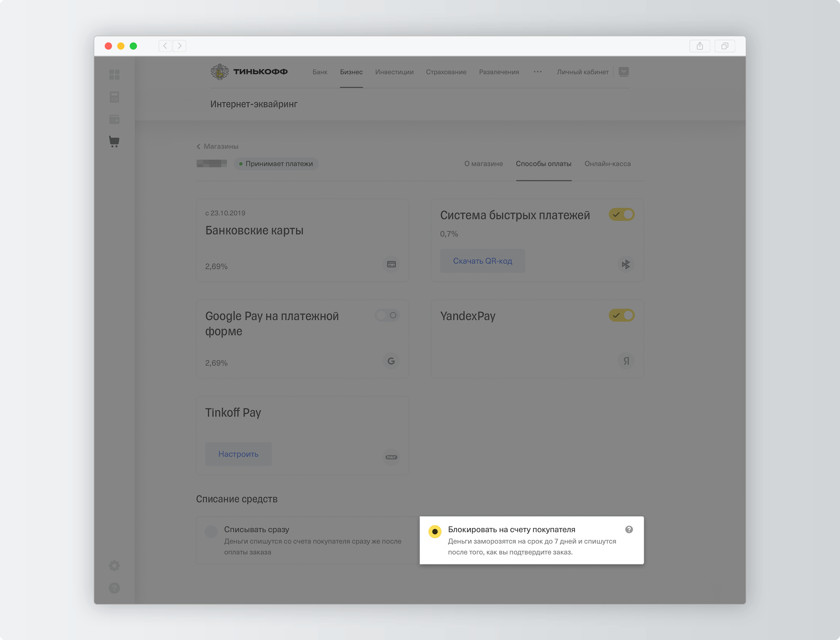
Task: Toggle the YandexPay switch
Action: coord(622,316)
